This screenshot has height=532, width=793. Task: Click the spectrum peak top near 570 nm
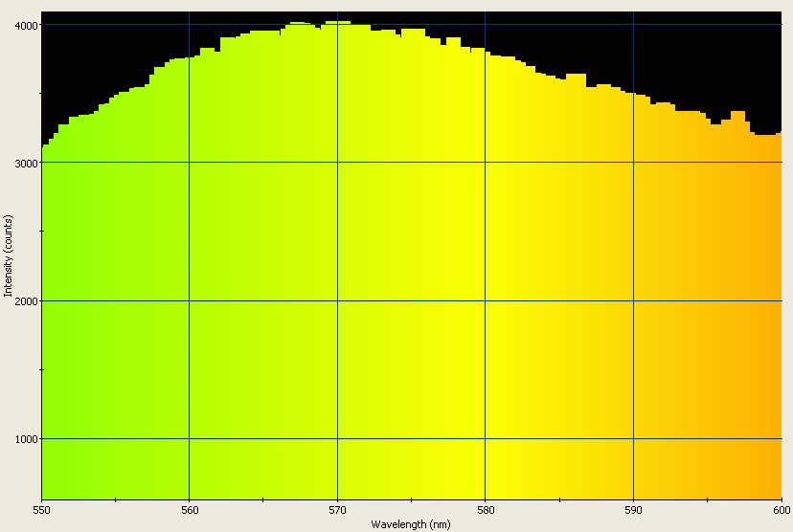[337, 23]
